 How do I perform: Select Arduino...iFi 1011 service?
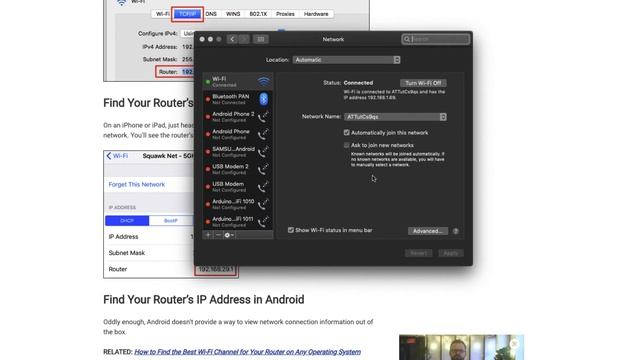(238, 222)
